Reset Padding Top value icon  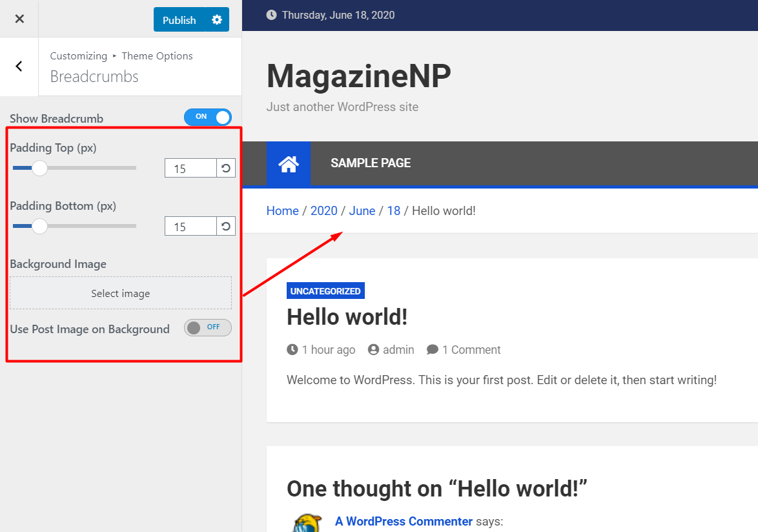(226, 168)
